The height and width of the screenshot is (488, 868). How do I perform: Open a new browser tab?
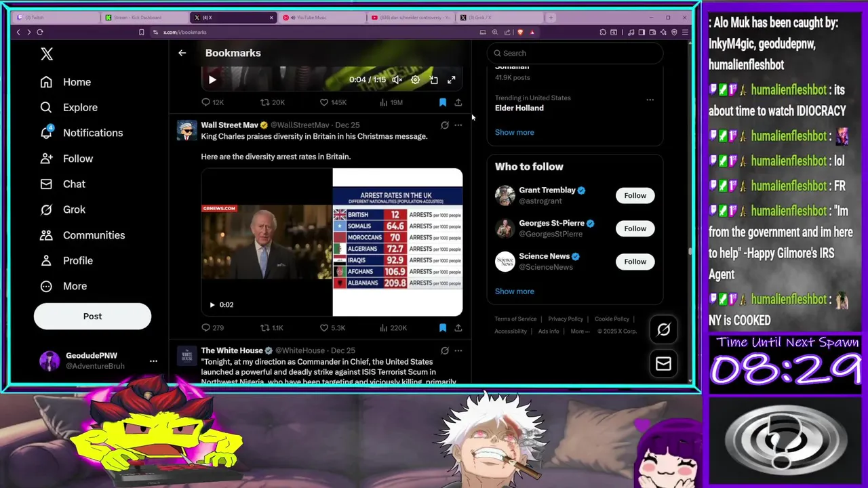[551, 18]
